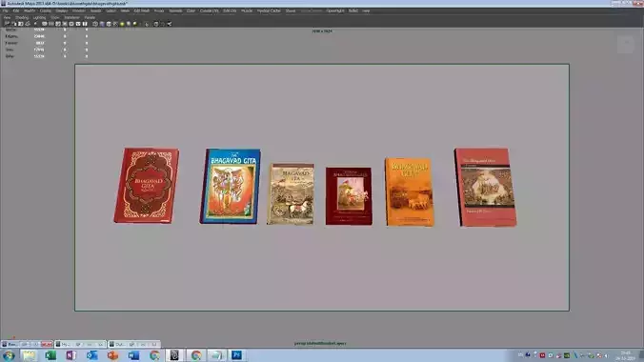Select the red ornate Bhagavad Gita book
The image size is (644, 362).
click(x=146, y=186)
